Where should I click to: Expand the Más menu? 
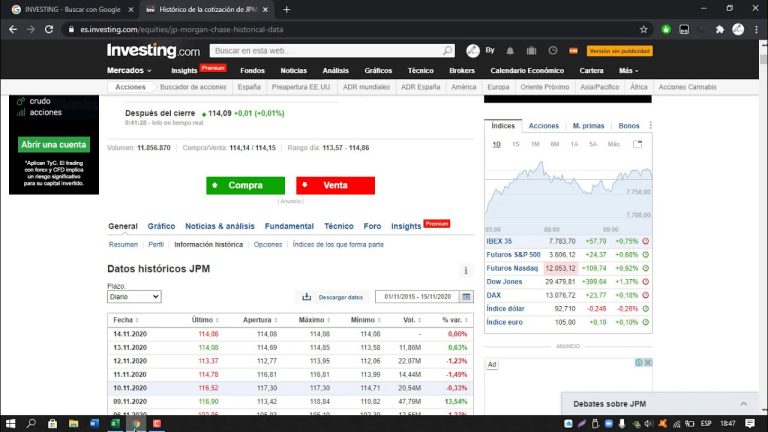tap(628, 71)
